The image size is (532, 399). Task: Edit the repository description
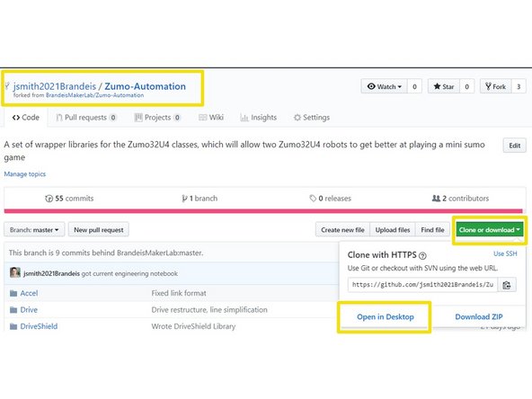click(x=514, y=146)
